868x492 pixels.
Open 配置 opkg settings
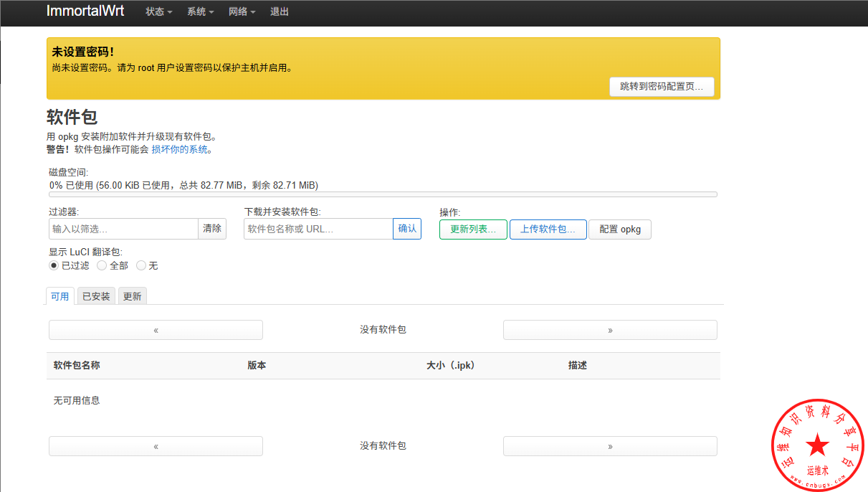[x=620, y=230]
